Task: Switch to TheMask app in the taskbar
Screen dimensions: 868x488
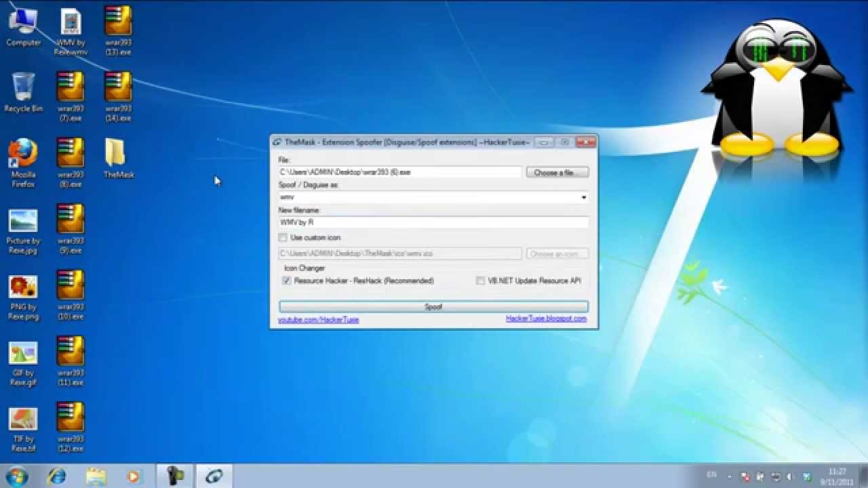Action: (214, 476)
